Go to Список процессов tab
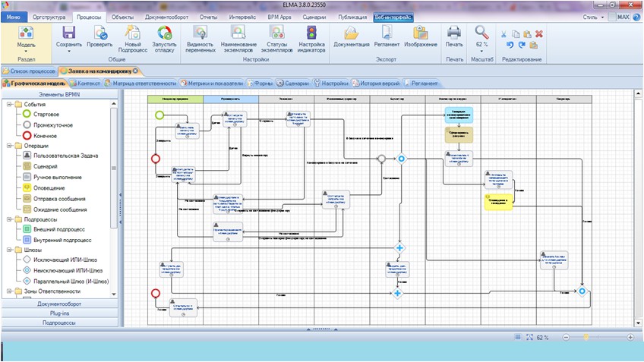 [29, 71]
